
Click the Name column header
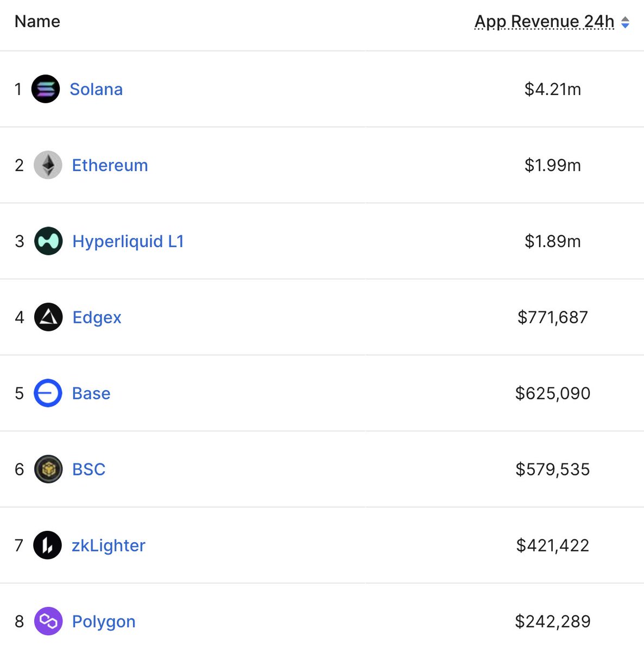37,21
